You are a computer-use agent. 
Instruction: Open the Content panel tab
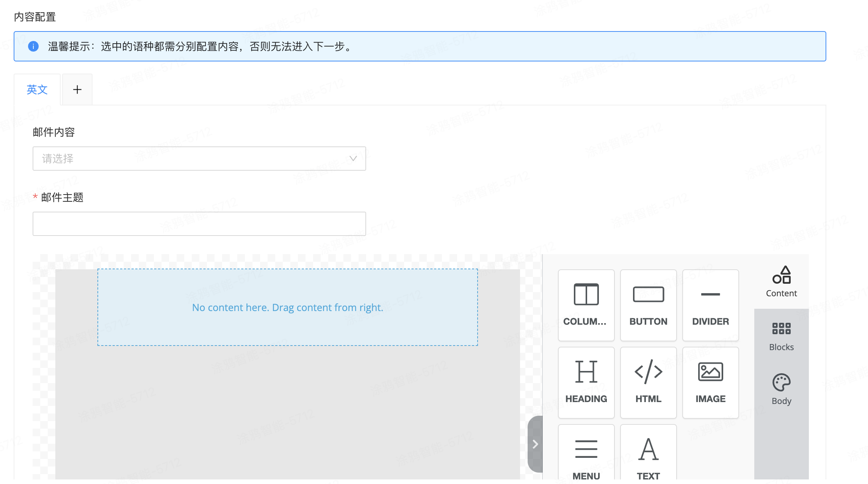[781, 282]
